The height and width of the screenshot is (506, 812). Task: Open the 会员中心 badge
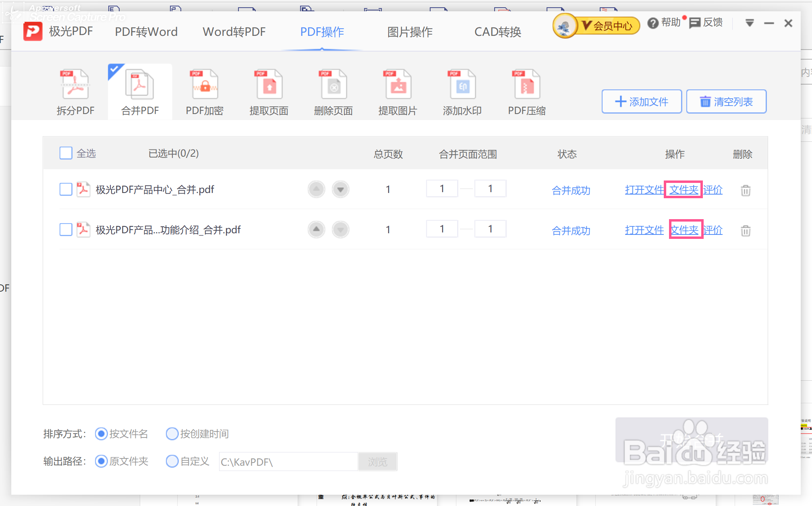pos(597,26)
